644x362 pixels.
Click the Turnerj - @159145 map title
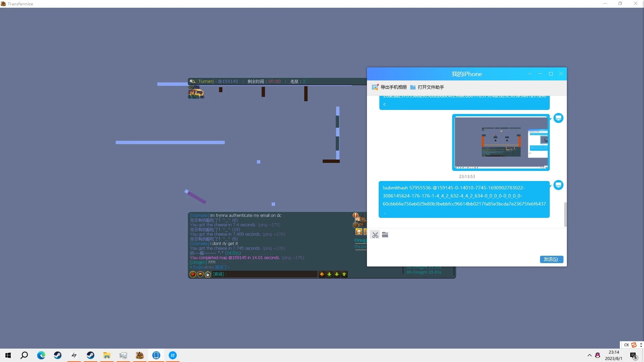pos(218,81)
